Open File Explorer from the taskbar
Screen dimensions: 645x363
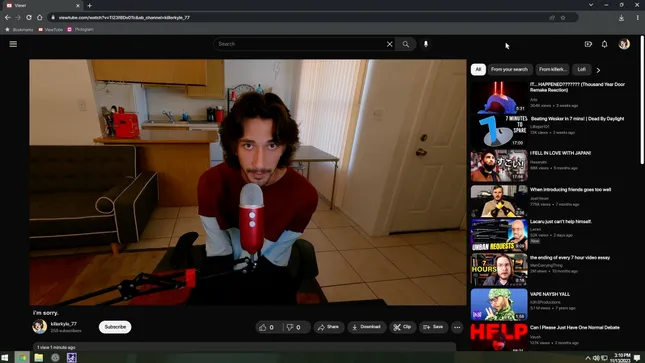(39, 358)
